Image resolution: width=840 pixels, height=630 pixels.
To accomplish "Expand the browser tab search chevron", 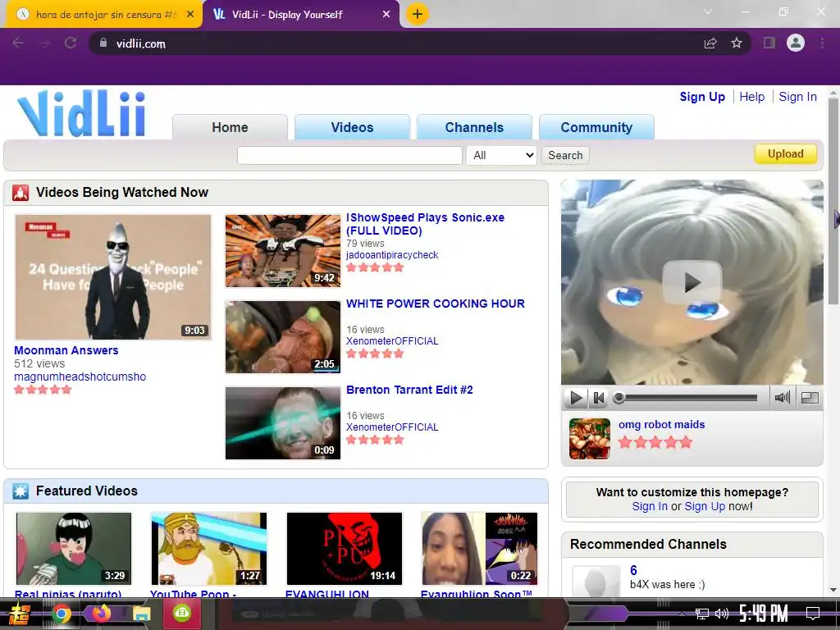I will (x=708, y=11).
